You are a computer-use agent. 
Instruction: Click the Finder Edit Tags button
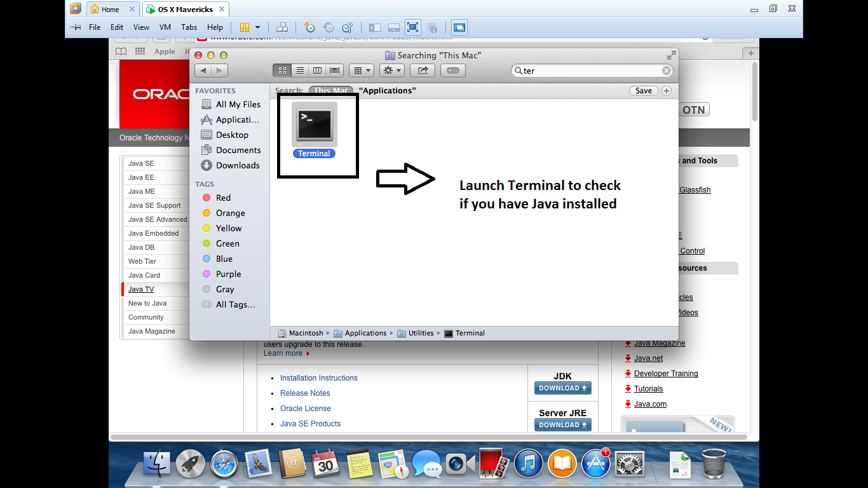click(453, 71)
